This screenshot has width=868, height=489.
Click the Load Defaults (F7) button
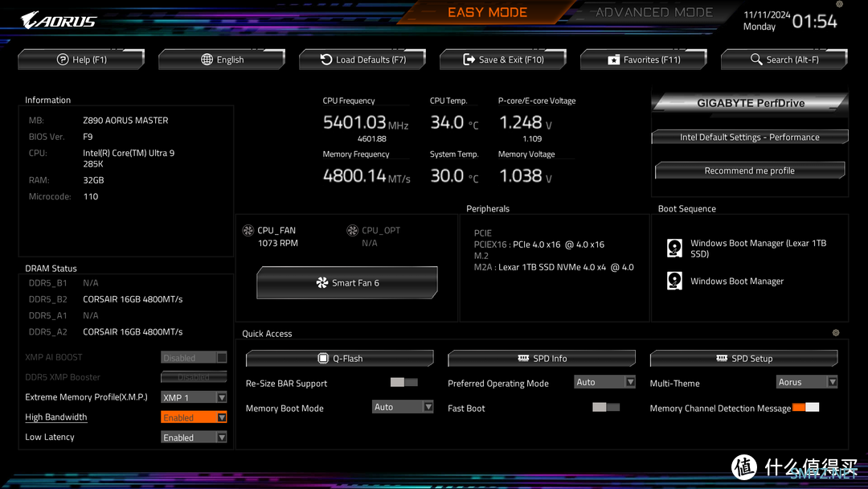point(362,60)
